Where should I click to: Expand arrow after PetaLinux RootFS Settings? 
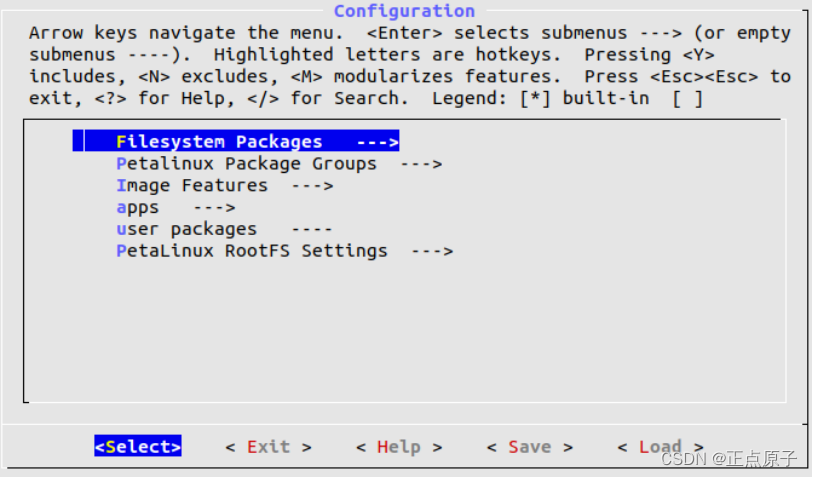click(432, 251)
